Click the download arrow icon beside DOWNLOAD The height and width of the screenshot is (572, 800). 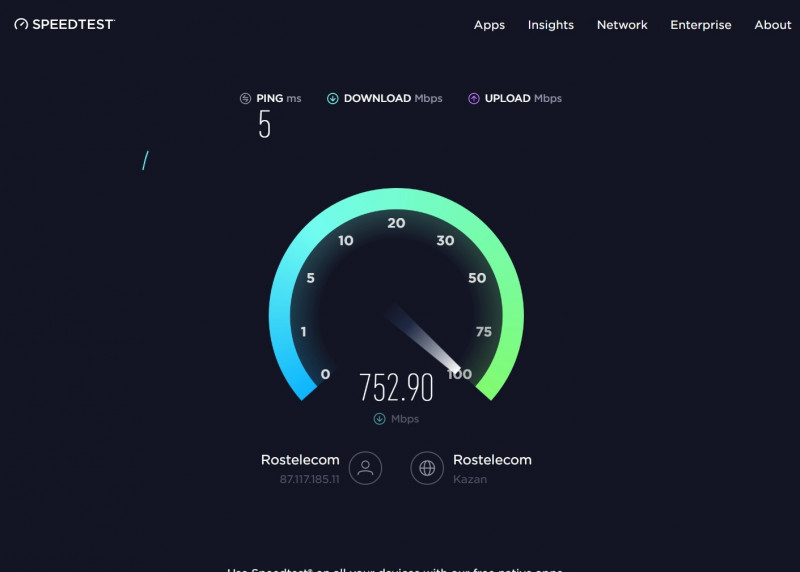[333, 98]
